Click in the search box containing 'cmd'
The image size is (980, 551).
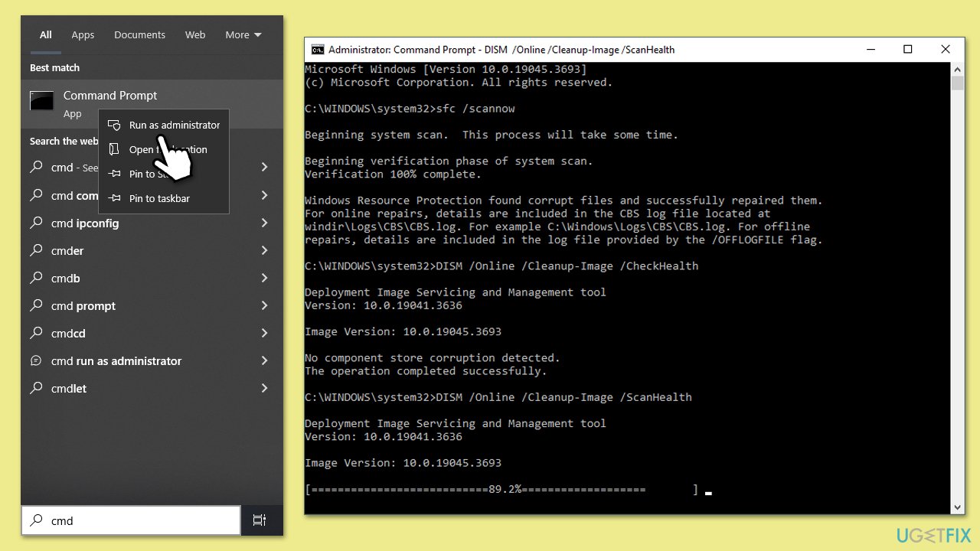click(131, 520)
